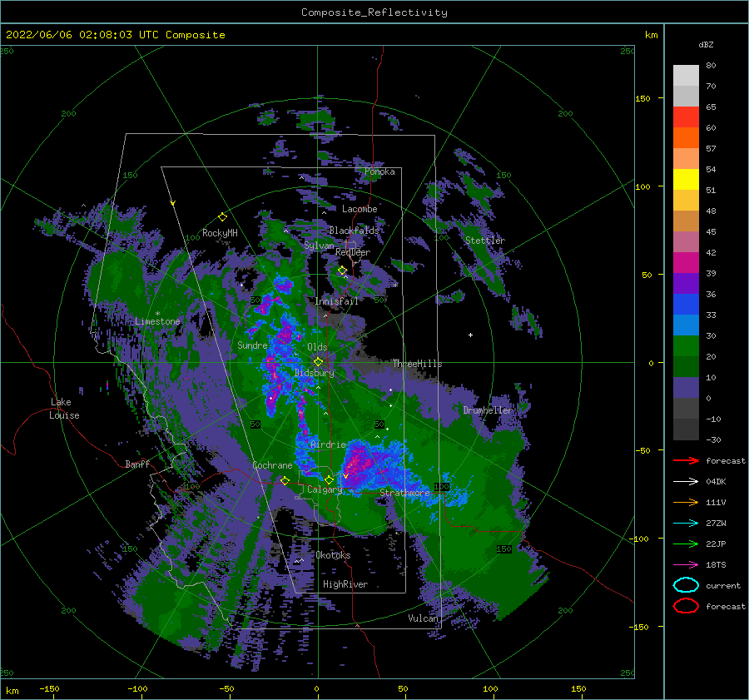Viewport: 749px width, 700px height.
Task: Click the cyan 27ZW arrow icon
Action: [x=686, y=524]
